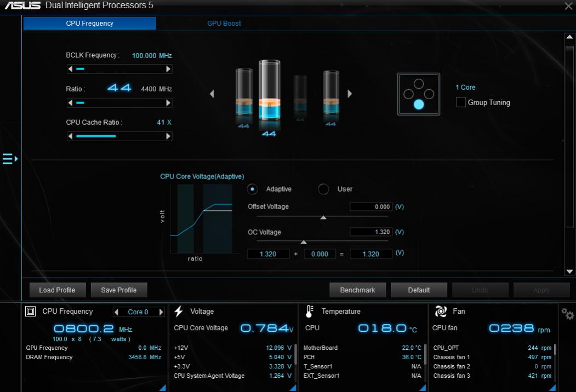Open the left sidebar menu icon
This screenshot has width=576, height=392.
(9, 159)
